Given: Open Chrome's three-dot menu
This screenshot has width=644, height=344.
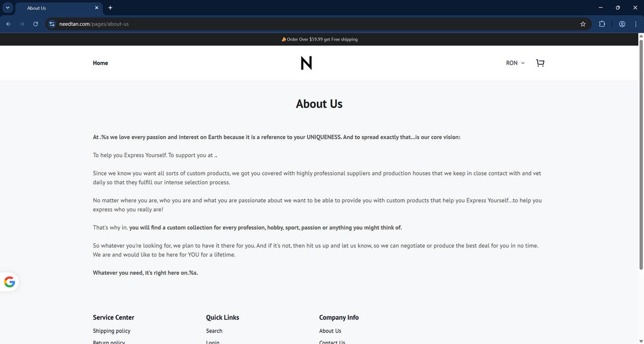Looking at the screenshot, I should coord(635,24).
